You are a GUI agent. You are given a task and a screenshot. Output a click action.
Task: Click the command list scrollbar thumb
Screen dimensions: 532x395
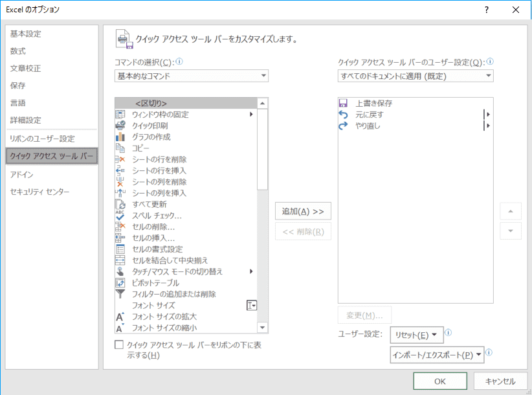click(x=262, y=150)
